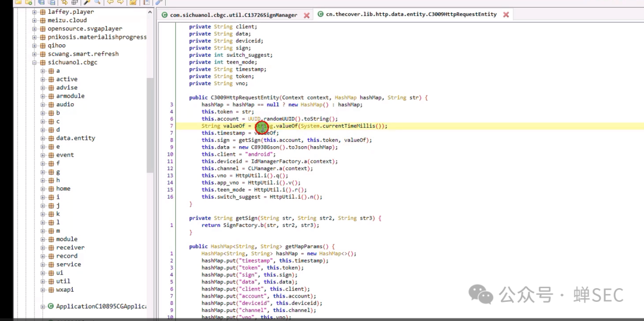
Task: Click the getMapParams method name
Action: point(304,246)
